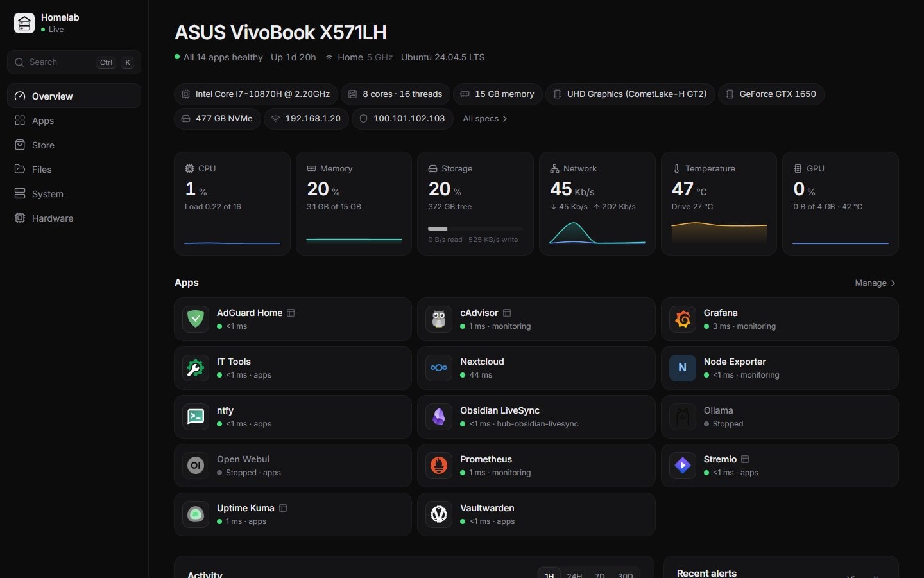Viewport: 924px width, 578px height.
Task: Click the small window icon beside Stremio name
Action: pos(745,459)
